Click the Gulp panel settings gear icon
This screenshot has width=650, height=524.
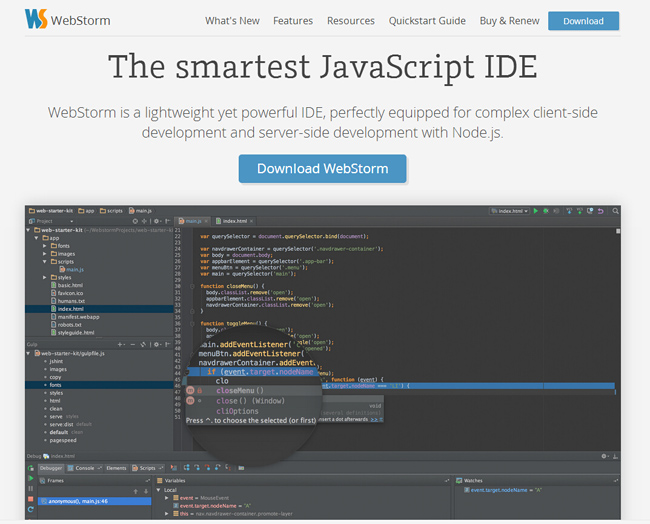pos(157,344)
